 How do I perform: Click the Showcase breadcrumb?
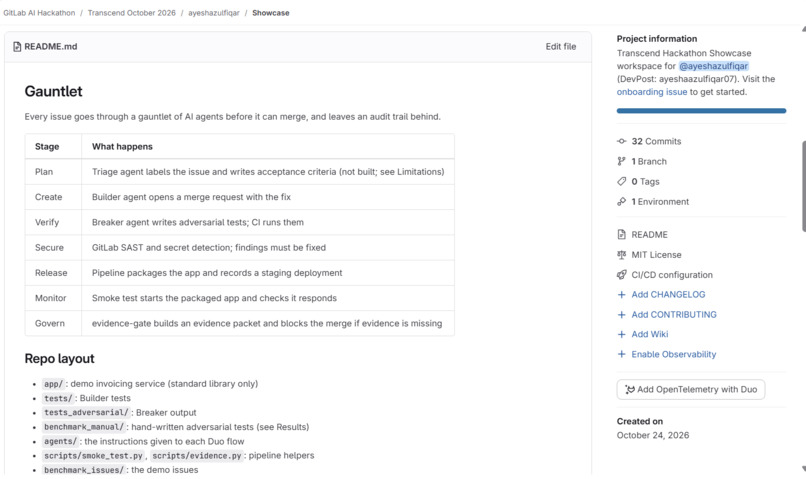click(x=271, y=13)
